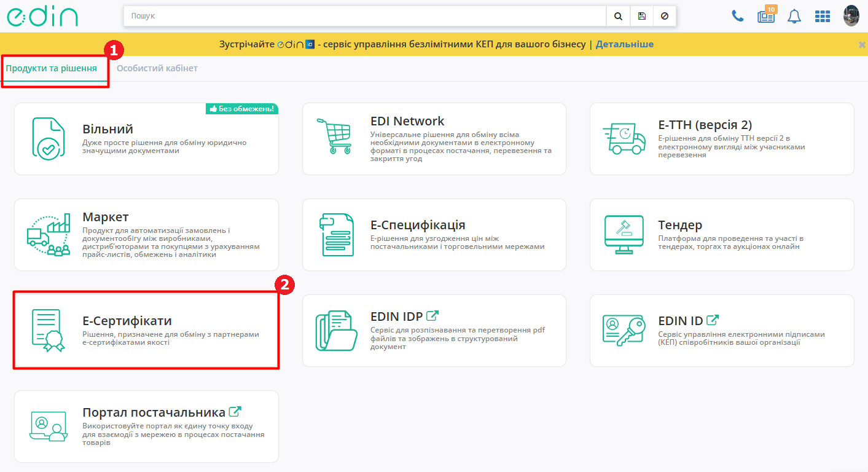The height and width of the screenshot is (472, 868).
Task: Click the Маркет factory icon
Action: point(49,235)
